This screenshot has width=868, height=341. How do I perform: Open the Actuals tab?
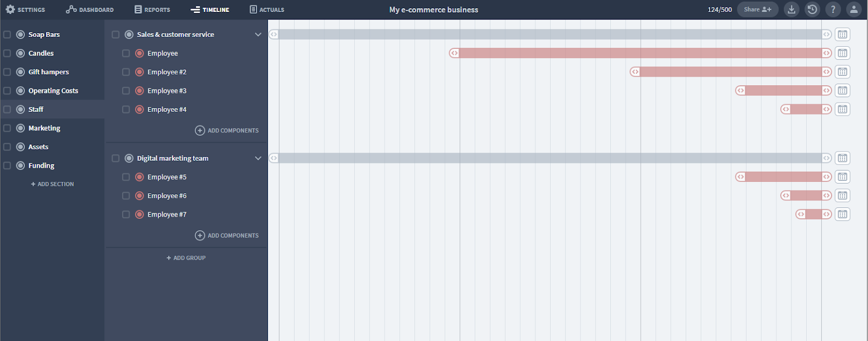[x=267, y=9]
